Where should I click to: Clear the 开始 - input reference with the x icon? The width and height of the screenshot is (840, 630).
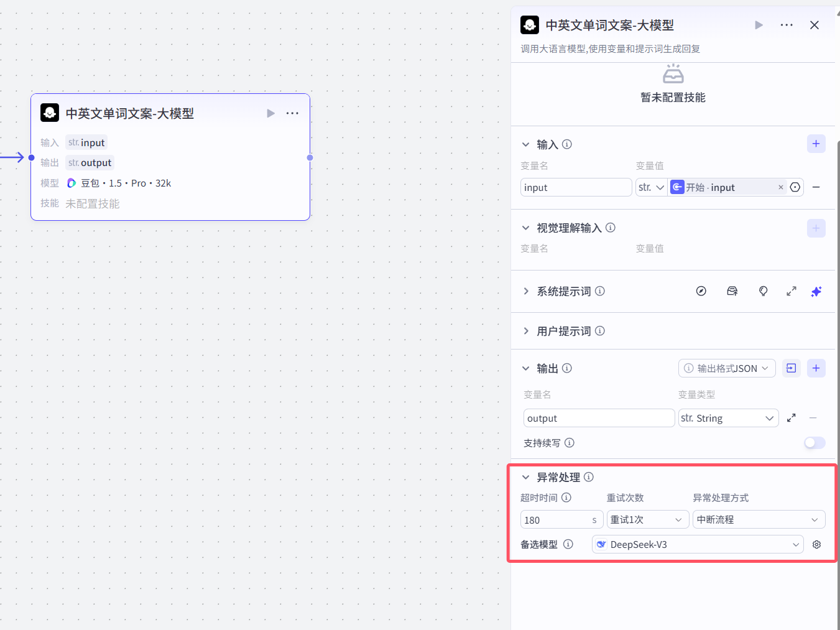781,187
